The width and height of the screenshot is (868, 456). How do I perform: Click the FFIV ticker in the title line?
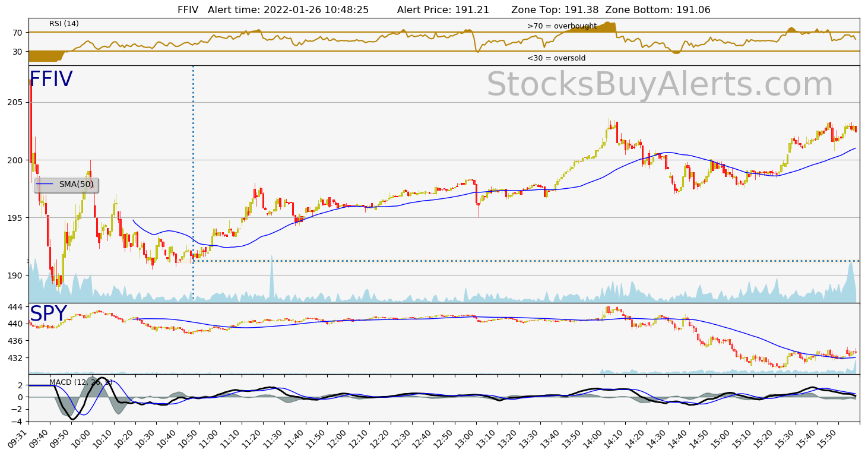[x=189, y=10]
